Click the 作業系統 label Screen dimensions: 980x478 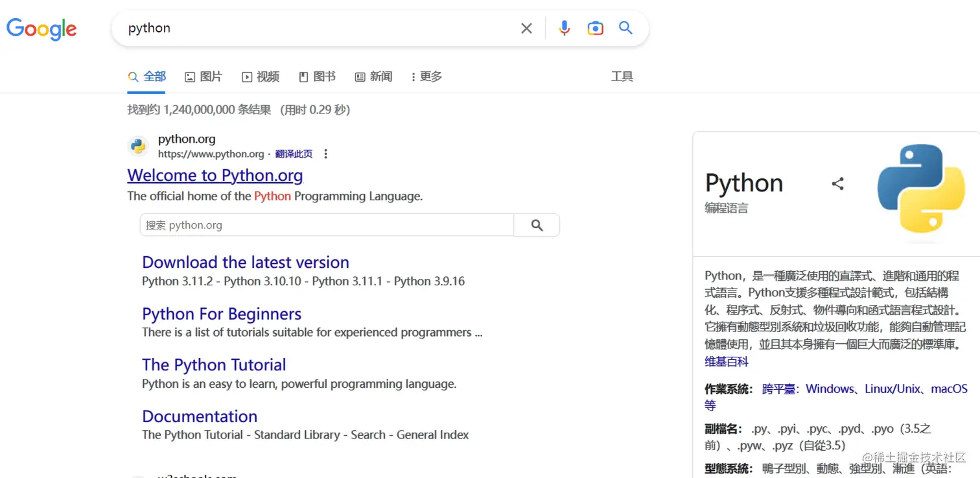click(729, 389)
